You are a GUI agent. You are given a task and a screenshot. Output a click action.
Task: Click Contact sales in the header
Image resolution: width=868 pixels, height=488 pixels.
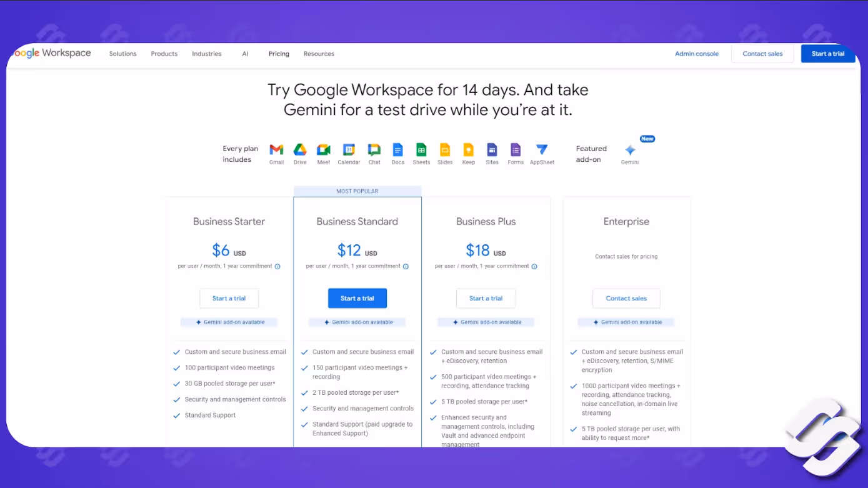tap(762, 54)
